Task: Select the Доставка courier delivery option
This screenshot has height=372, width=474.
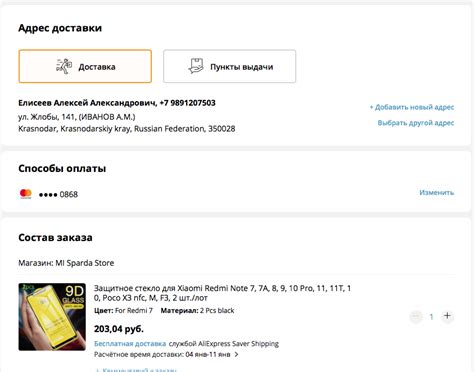Action: 85,66
